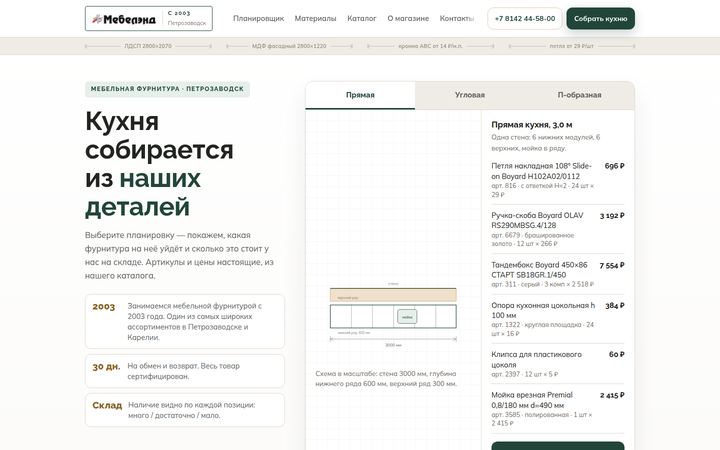
Task: Open the Материалы menu item
Action: (315, 18)
